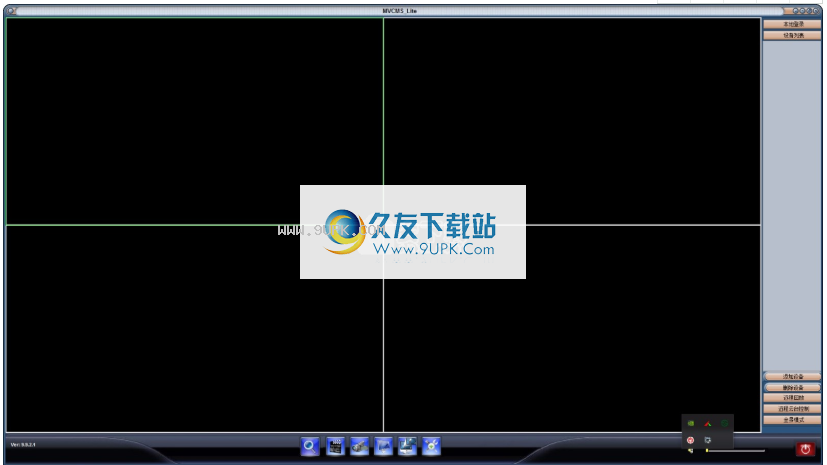Switch to 全屏模式 fullscreen mode
Viewport: 827px width, 465px height.
tap(793, 420)
